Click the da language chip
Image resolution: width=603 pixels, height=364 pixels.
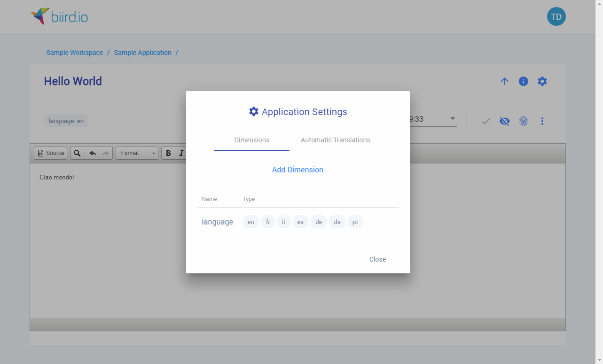(337, 222)
